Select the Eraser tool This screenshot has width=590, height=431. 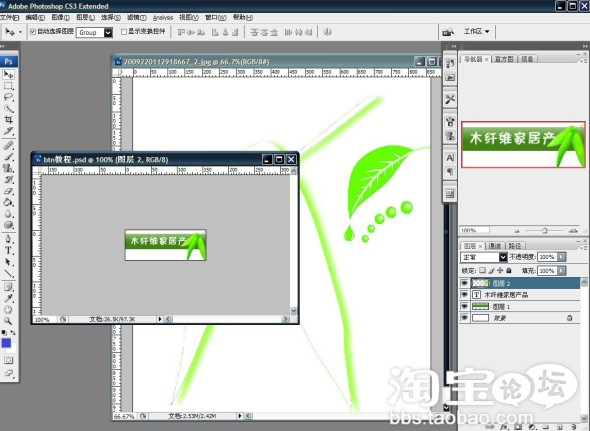pyautogui.click(x=8, y=191)
